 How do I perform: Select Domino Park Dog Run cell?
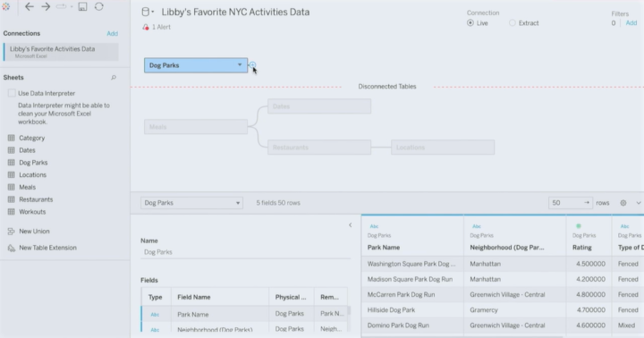point(411,325)
